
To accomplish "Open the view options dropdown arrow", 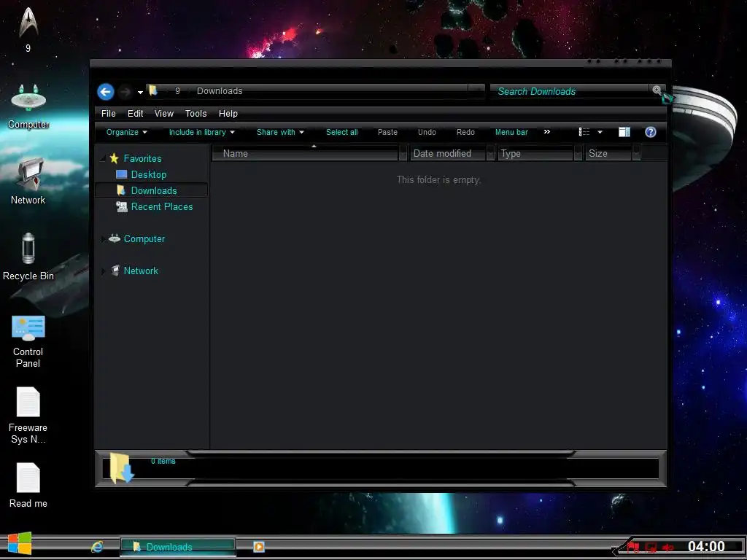I will [600, 133].
